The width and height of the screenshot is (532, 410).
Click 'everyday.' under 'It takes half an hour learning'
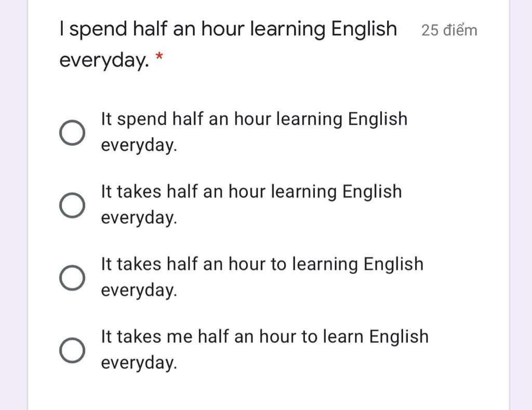(x=139, y=218)
